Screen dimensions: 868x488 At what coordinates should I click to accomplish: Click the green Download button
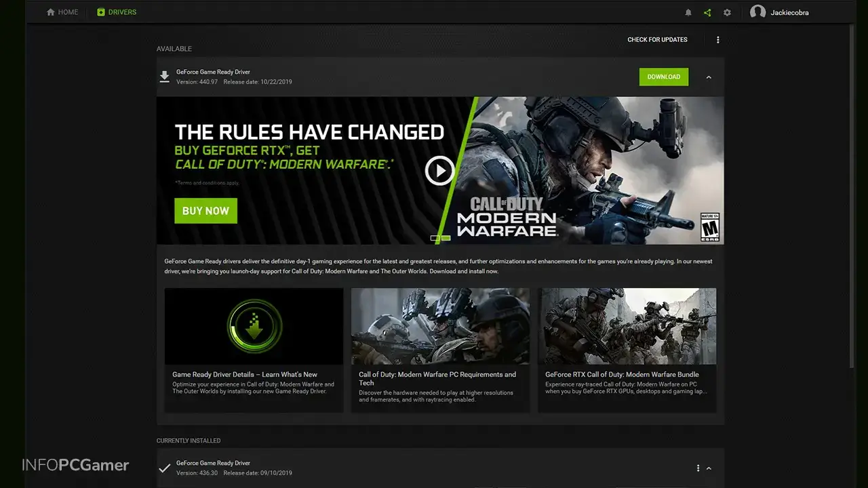tap(663, 77)
